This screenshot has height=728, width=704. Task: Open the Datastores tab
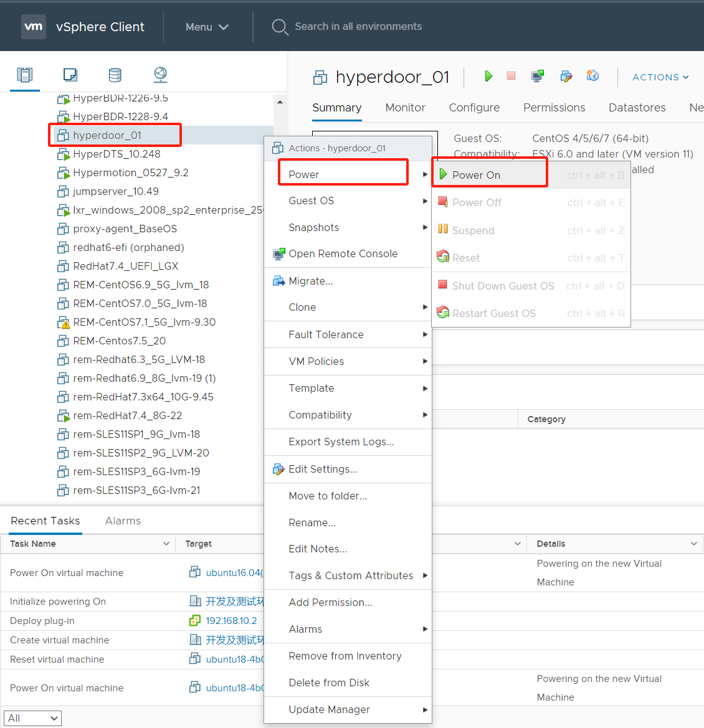point(637,108)
